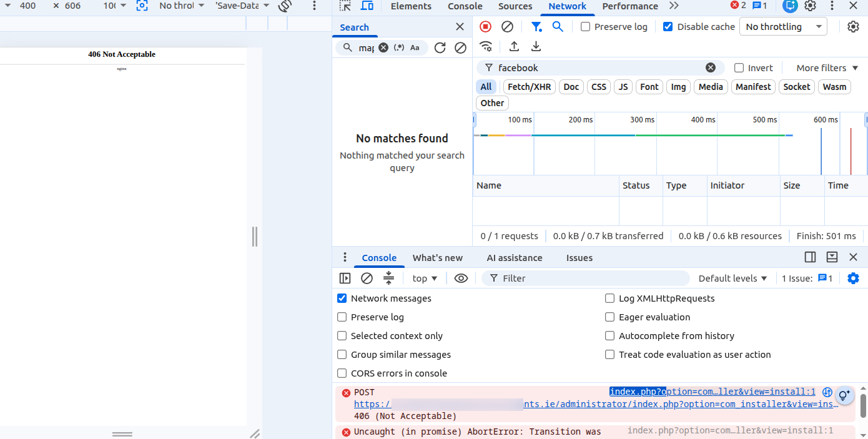Clear the 'facebook' filter text
The image size is (868, 439).
[711, 67]
